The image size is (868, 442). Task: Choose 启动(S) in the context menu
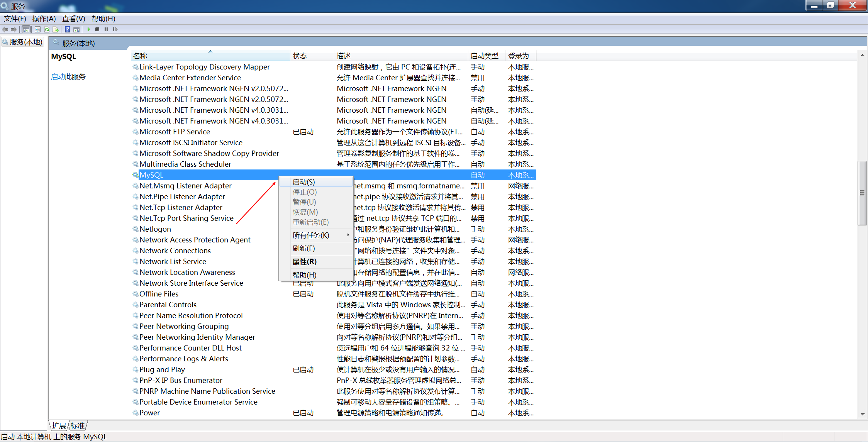[303, 182]
